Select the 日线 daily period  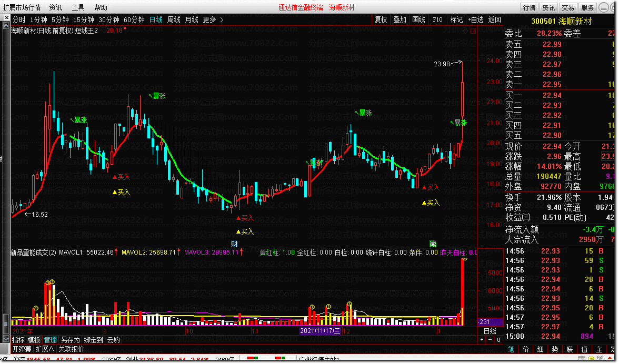tap(156, 19)
